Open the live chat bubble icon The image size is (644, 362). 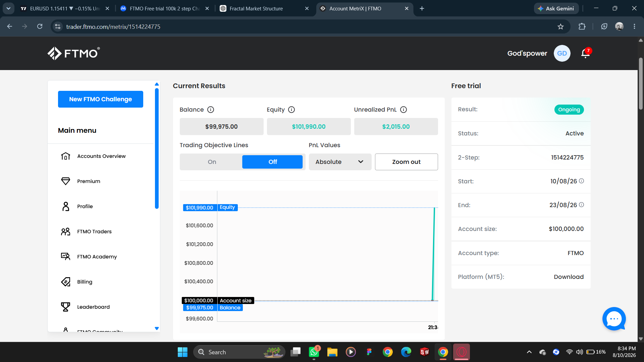614,319
